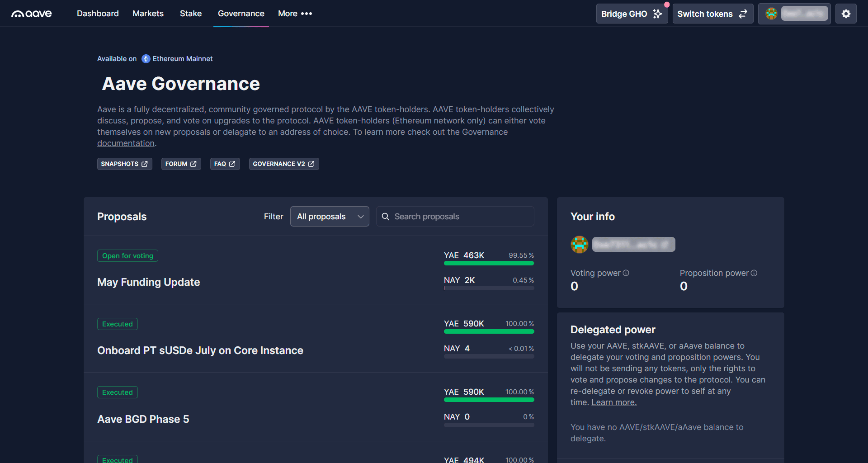The image size is (868, 463).
Task: Open Onboard PT sUSDe July proposal
Action: [200, 350]
